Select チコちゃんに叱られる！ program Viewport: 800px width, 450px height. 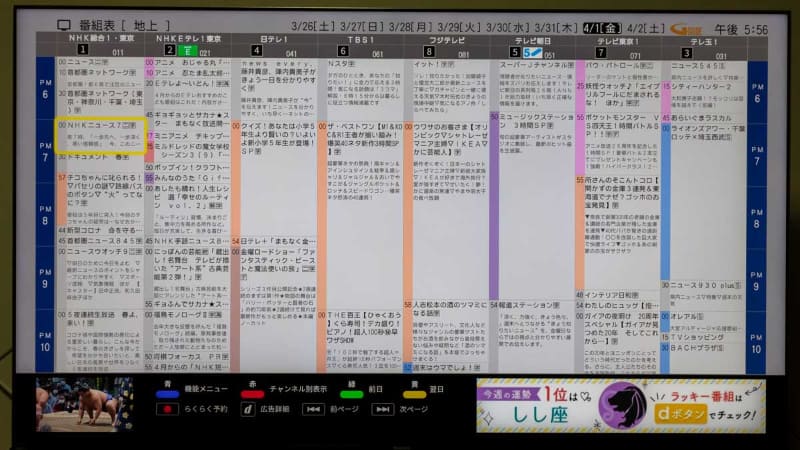[100, 199]
